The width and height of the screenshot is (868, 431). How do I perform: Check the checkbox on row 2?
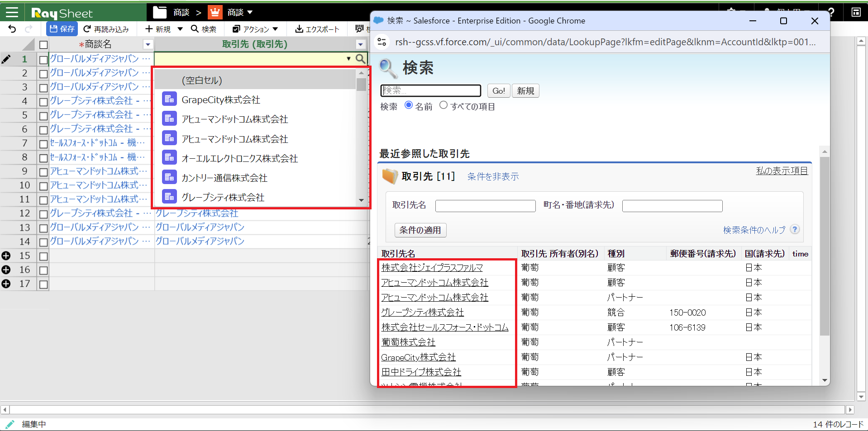(43, 73)
